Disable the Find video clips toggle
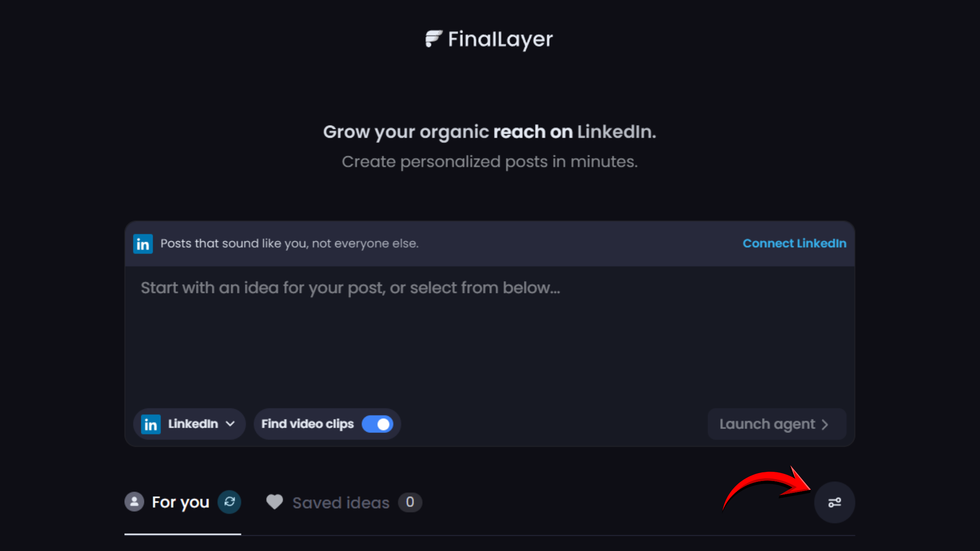 point(377,424)
